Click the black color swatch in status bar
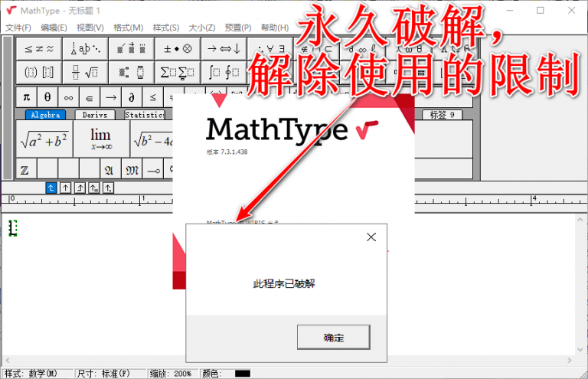 tap(243, 374)
